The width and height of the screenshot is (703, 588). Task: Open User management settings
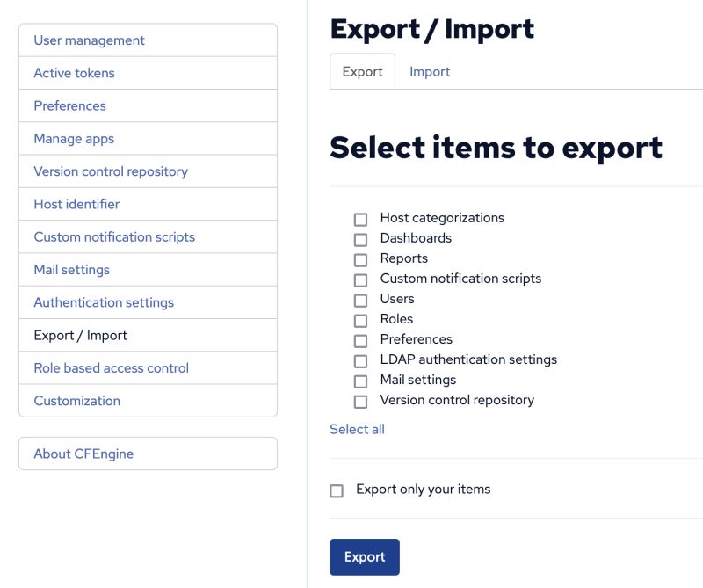89,40
